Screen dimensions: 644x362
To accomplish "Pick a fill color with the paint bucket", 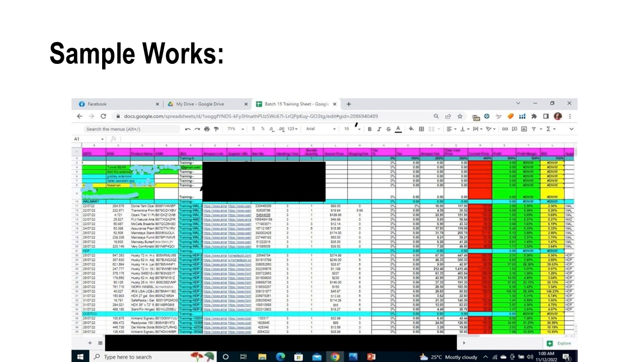I will 411,129.
